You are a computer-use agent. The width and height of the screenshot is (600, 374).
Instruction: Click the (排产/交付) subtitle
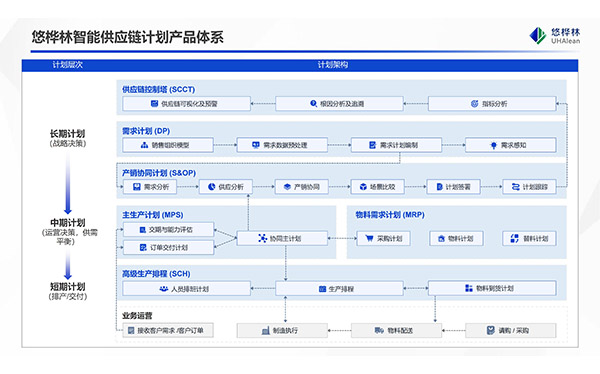[x=68, y=296]
